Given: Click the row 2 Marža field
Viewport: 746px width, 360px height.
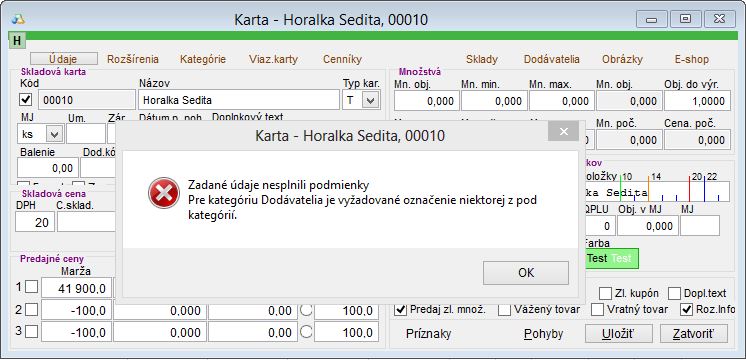Looking at the screenshot, I should click(x=76, y=311).
